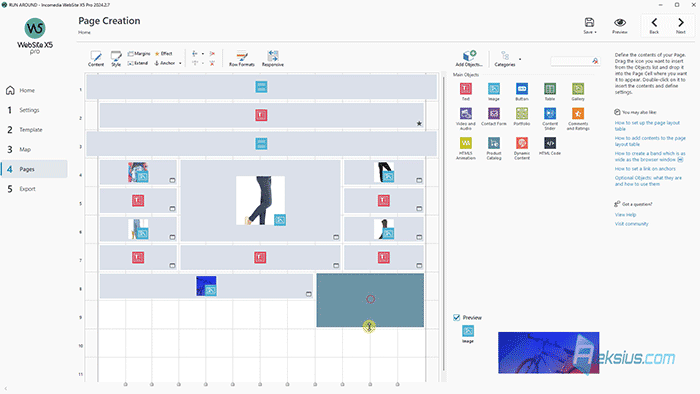The width and height of the screenshot is (700, 394).
Task: Select the center jeans image cell
Action: (260, 200)
